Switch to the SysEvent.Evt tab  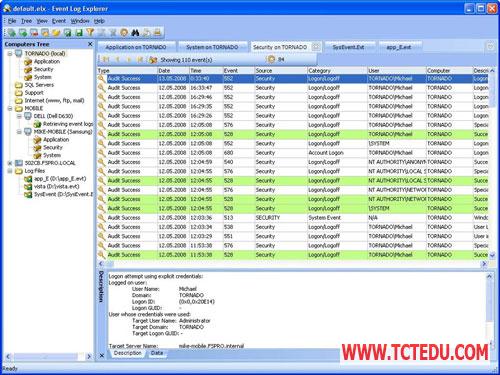pos(348,47)
